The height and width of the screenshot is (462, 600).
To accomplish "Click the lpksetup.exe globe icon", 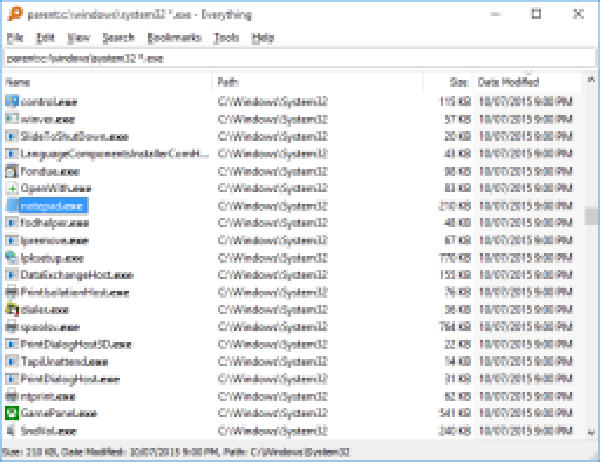I will click(x=12, y=258).
